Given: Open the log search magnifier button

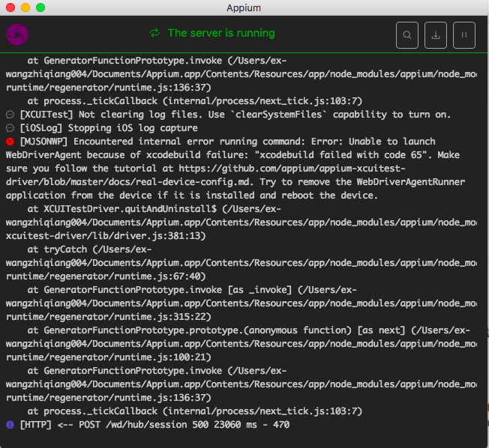Looking at the screenshot, I should (407, 35).
